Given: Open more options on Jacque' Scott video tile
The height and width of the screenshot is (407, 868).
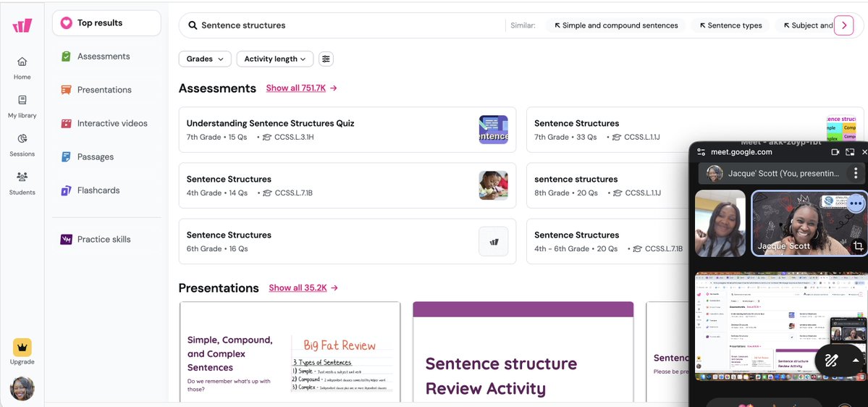Looking at the screenshot, I should (x=856, y=204).
